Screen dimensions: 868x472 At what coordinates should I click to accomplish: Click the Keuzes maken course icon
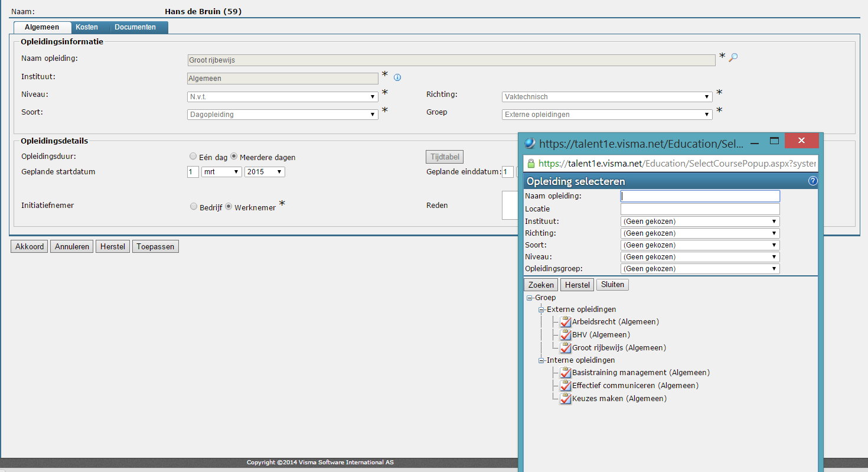(565, 399)
